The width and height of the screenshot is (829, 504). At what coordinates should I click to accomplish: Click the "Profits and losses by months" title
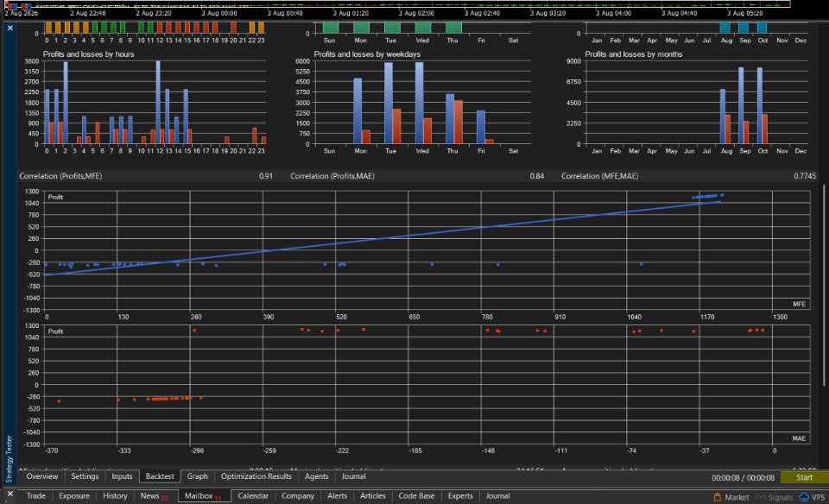(x=633, y=54)
